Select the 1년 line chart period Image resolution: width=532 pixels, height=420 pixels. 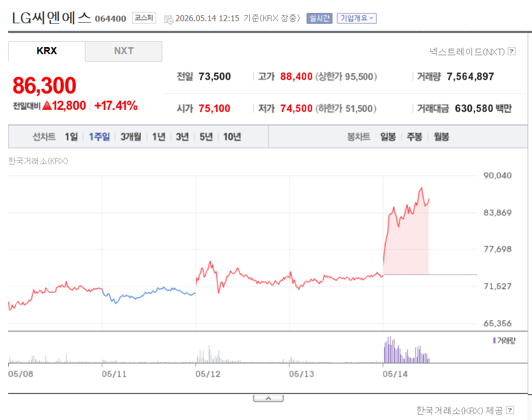pos(158,137)
